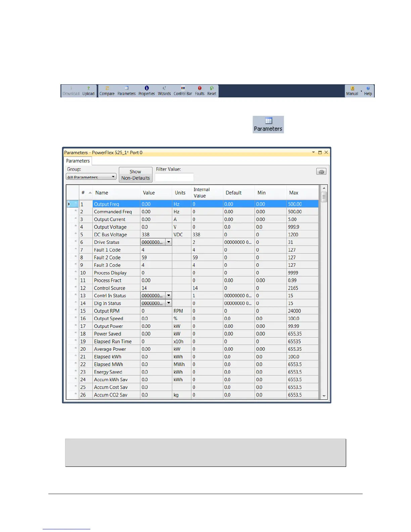This screenshot has width=411, height=532.
Task: Click Fault 2 Code value 59
Action: 156,258
